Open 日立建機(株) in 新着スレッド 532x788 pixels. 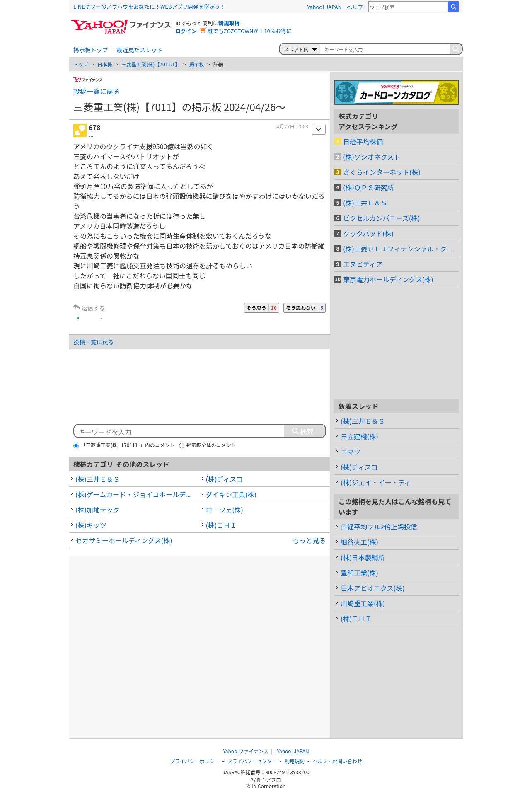click(x=359, y=437)
